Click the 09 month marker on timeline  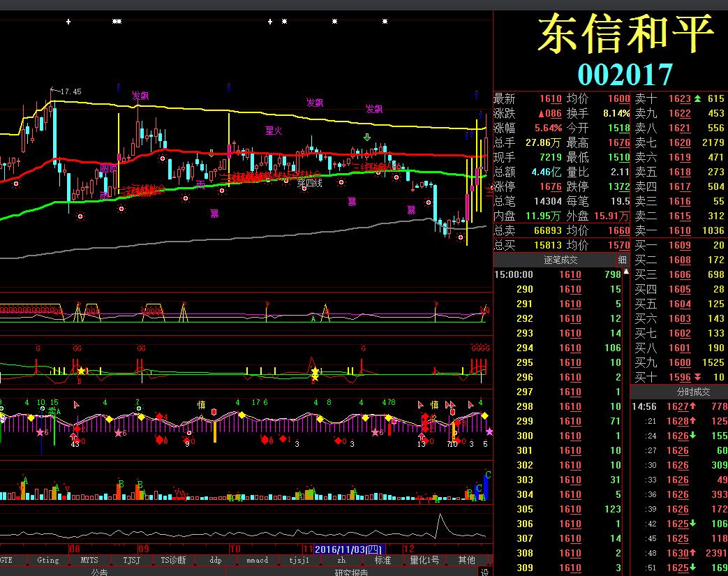click(x=144, y=549)
